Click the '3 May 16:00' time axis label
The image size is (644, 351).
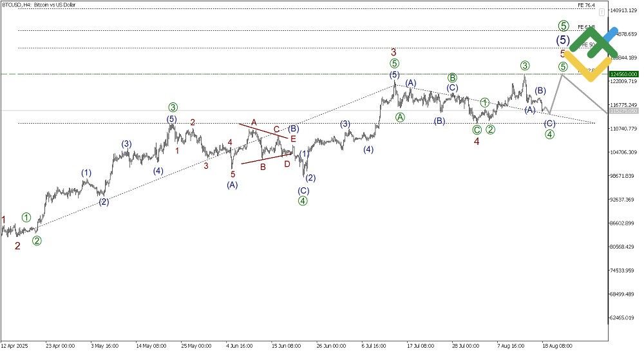(x=105, y=346)
